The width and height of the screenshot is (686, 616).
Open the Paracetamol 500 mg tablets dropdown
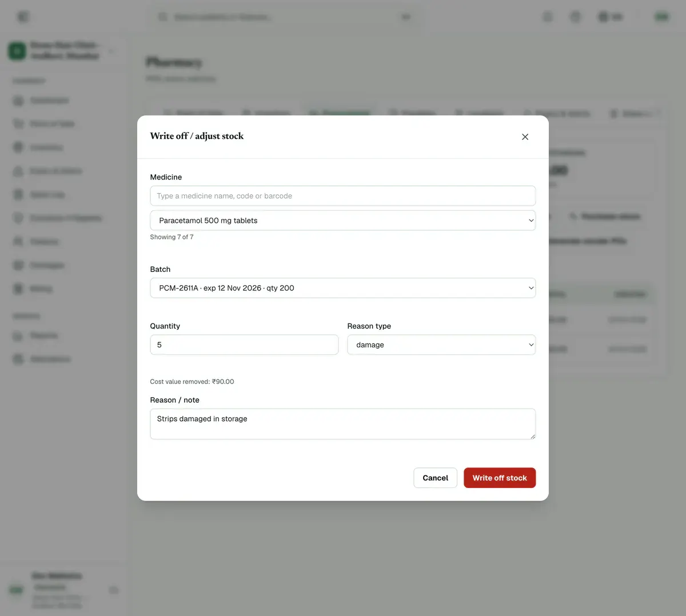pyautogui.click(x=343, y=221)
